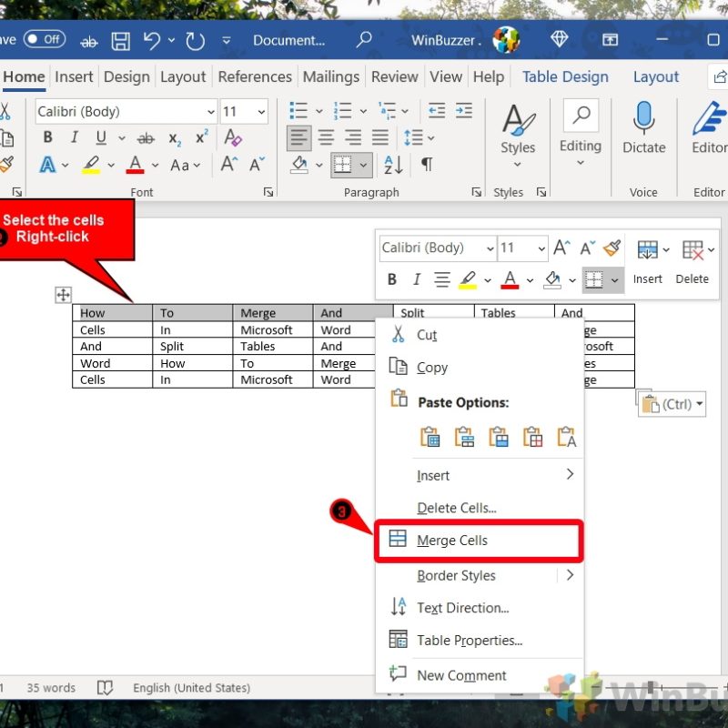Open Paragraph settings dialog launcher
Viewport: 728px width, 728px height.
[476, 192]
